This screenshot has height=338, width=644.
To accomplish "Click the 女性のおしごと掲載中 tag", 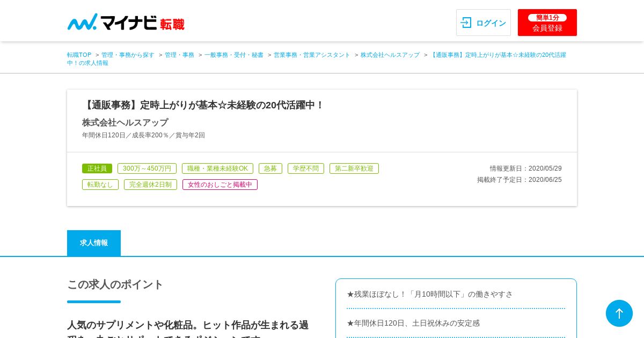I will click(220, 185).
